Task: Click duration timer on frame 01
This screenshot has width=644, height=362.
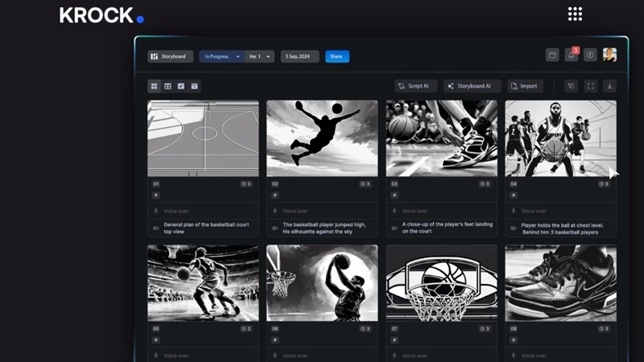Action: [246, 184]
